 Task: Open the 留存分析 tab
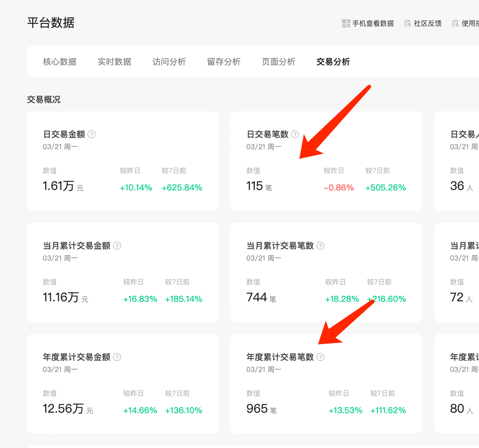pyautogui.click(x=224, y=62)
